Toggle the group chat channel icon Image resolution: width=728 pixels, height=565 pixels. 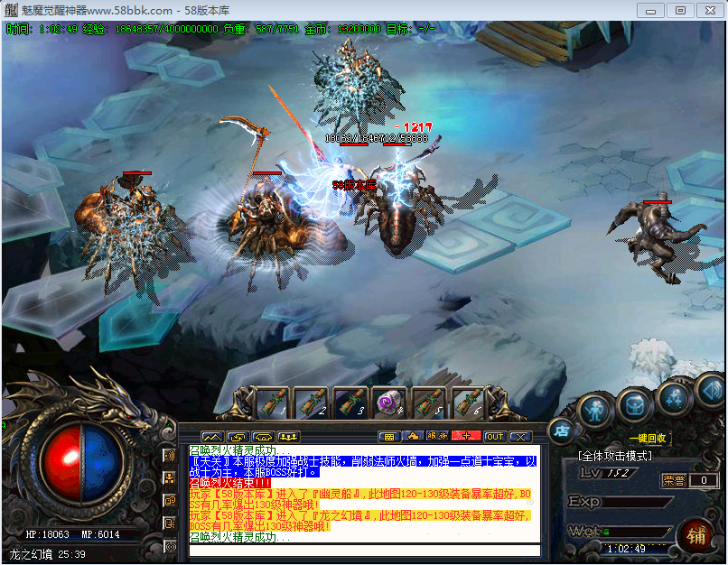pyautogui.click(x=170, y=478)
